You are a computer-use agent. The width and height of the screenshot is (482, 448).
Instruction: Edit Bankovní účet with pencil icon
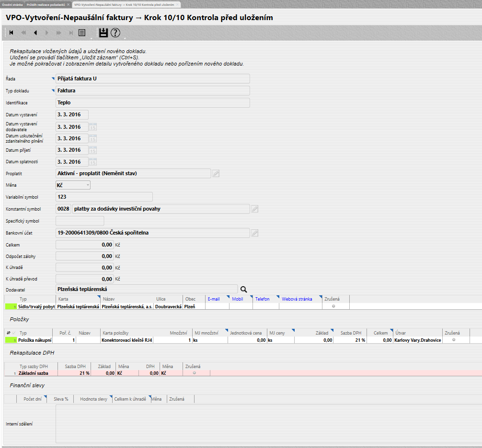[x=255, y=233]
